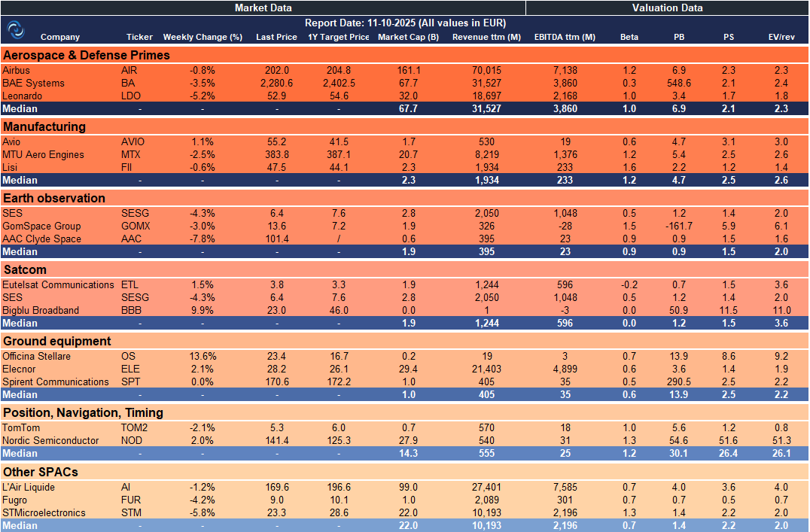The image size is (810, 532).
Task: Click the AAC Clyde Space company name
Action: 42,239
